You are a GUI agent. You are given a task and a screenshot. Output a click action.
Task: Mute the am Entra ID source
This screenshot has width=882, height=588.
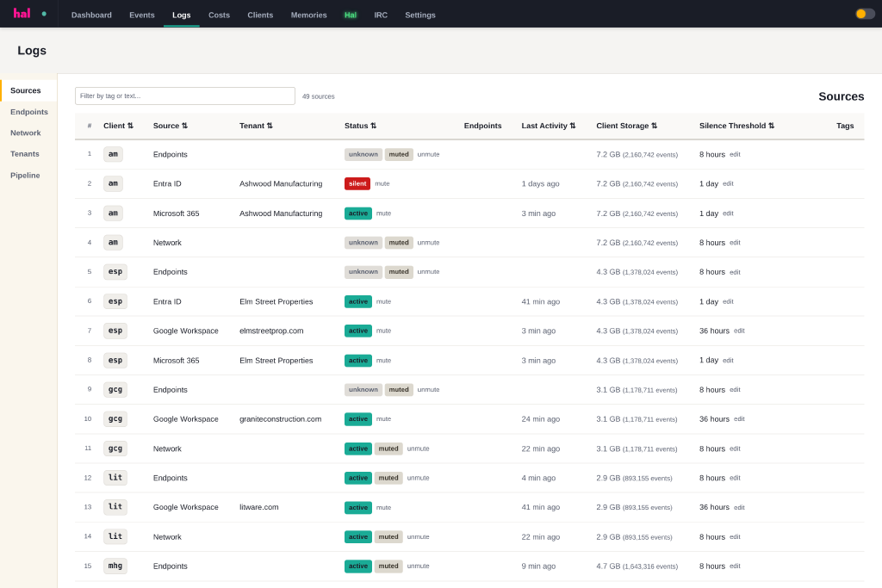[382, 184]
